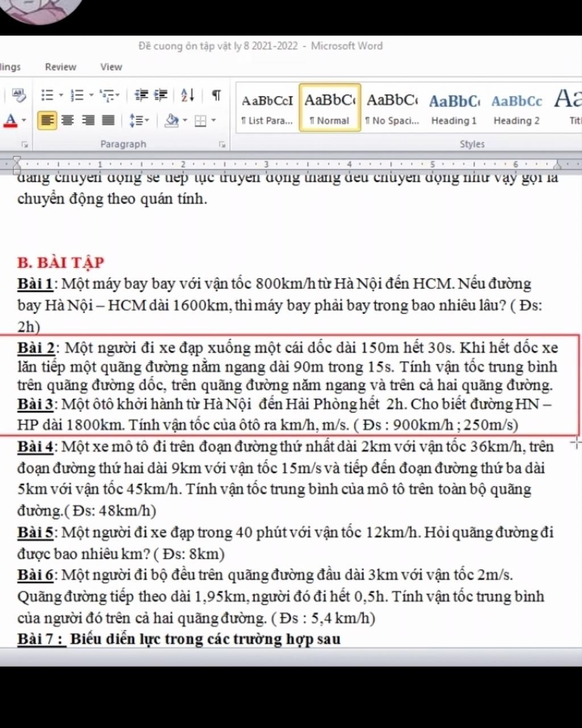Click the '( Đs : 5,4 km/h)' answer text

(x=323, y=618)
